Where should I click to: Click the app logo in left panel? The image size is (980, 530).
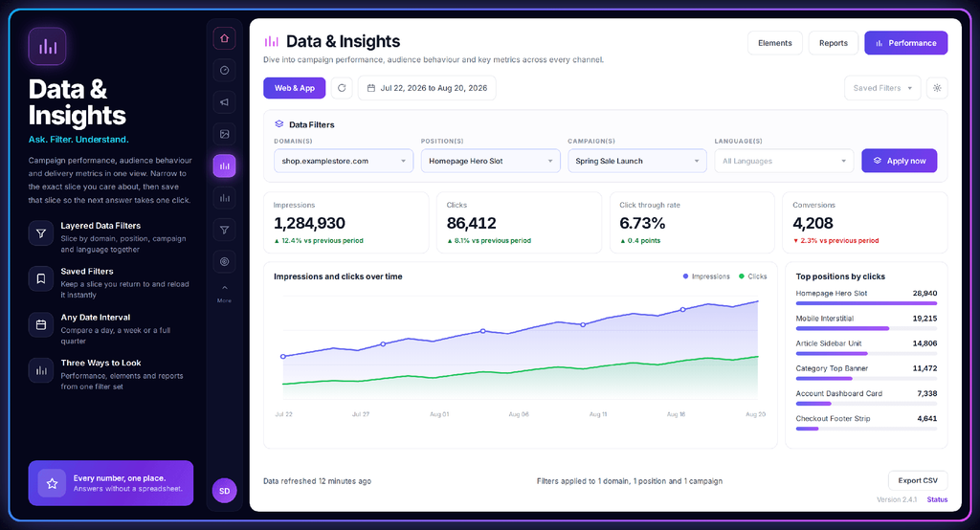[47, 47]
